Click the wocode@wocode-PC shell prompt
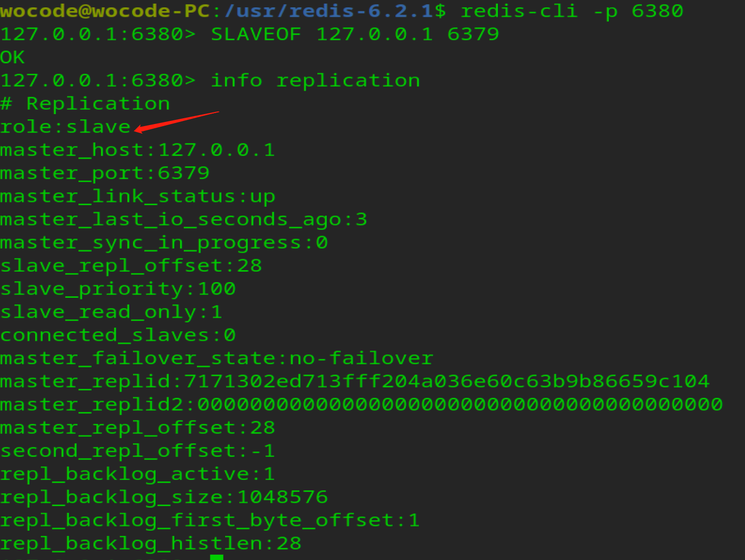Screen dimensions: 745x560 105,11
